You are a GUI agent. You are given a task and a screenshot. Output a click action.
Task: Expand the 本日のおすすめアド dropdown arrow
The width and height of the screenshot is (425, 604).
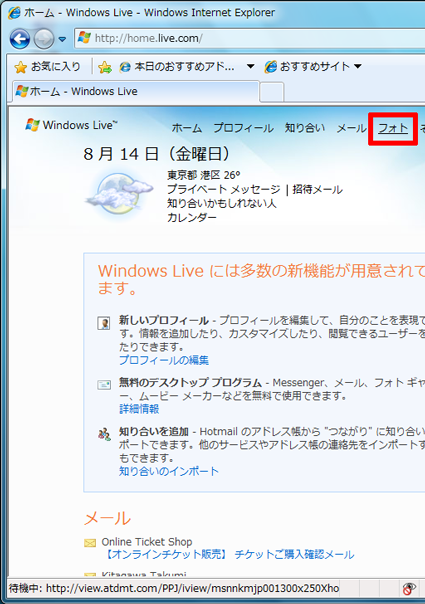(250, 66)
